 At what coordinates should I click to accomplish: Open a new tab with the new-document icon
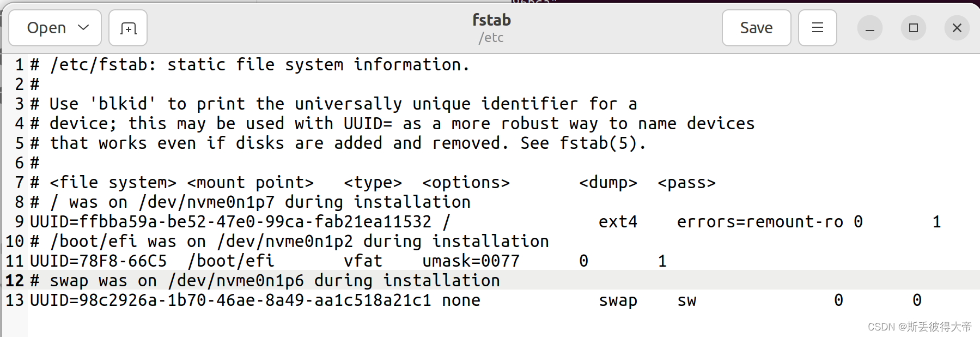coord(127,27)
